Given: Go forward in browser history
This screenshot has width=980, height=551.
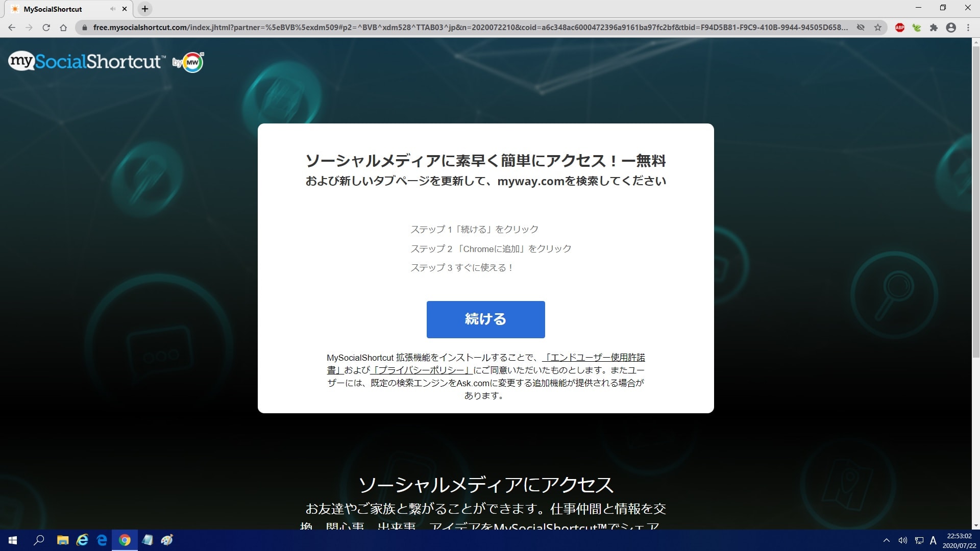Looking at the screenshot, I should (29, 28).
